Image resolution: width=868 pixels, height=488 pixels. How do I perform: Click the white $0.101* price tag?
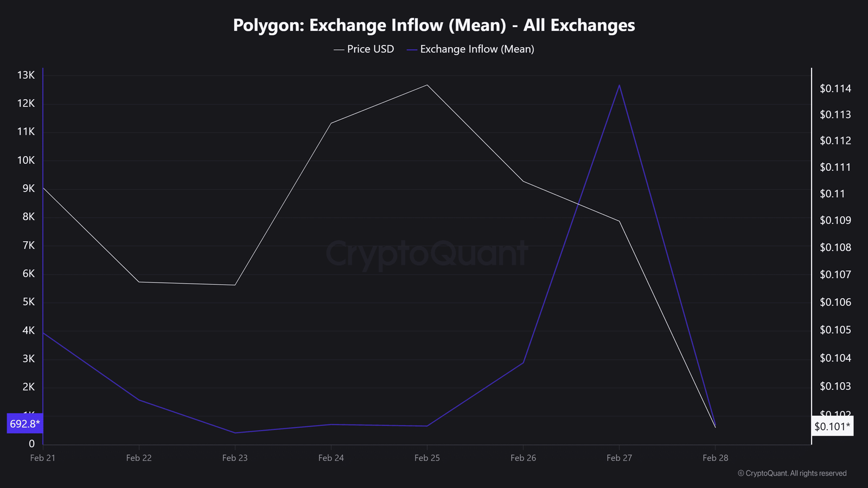pyautogui.click(x=832, y=426)
